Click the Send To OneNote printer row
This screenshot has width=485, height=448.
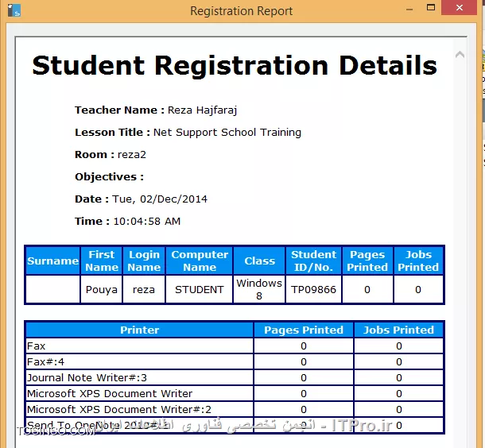tap(235, 426)
